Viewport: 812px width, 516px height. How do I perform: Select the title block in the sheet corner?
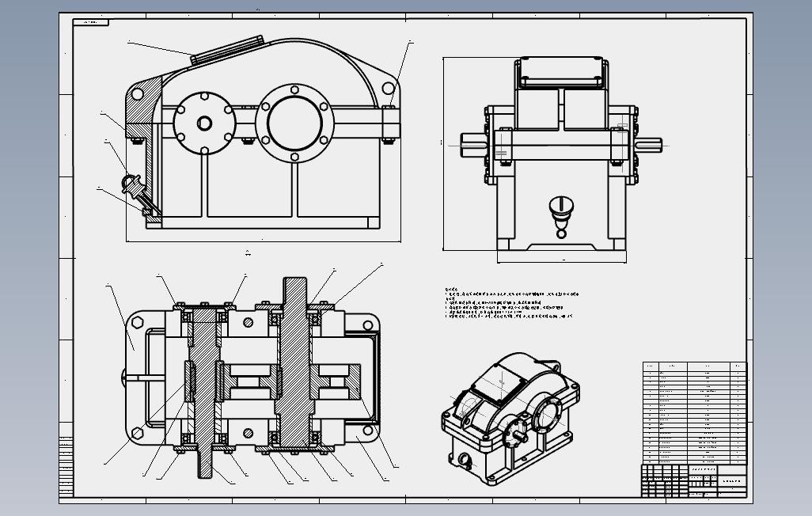pos(694,480)
